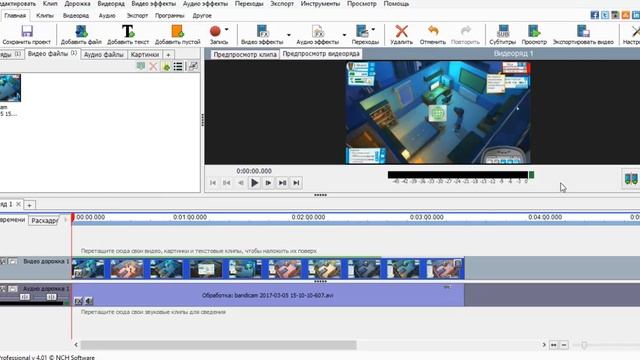
Task: Click the pop-out icon in media bin toolbar
Action: [193, 66]
